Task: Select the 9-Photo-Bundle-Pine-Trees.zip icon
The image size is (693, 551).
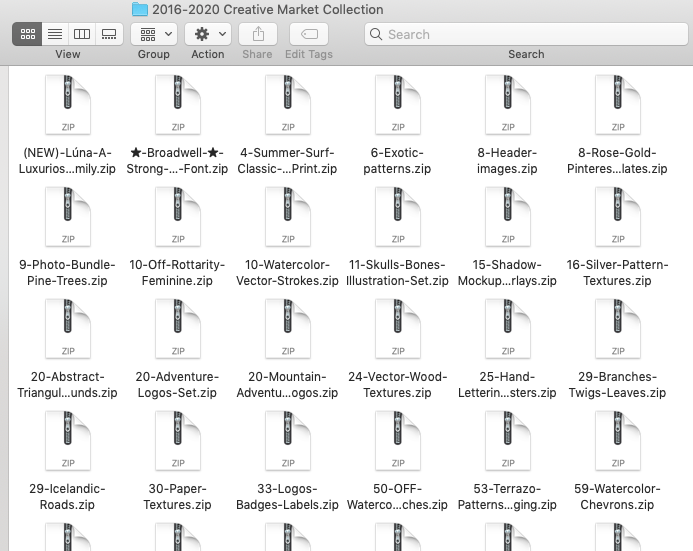Action: (68, 217)
